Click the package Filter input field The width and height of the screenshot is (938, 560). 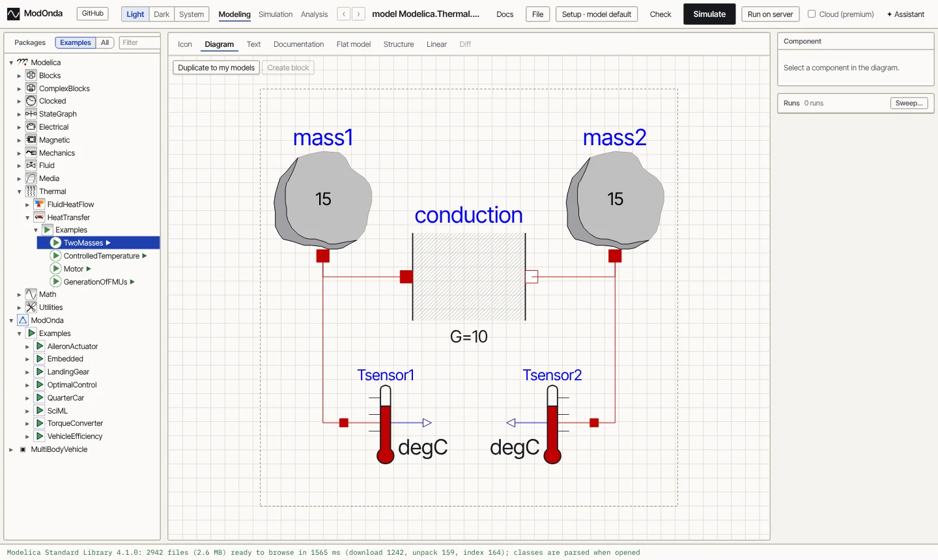(x=139, y=43)
